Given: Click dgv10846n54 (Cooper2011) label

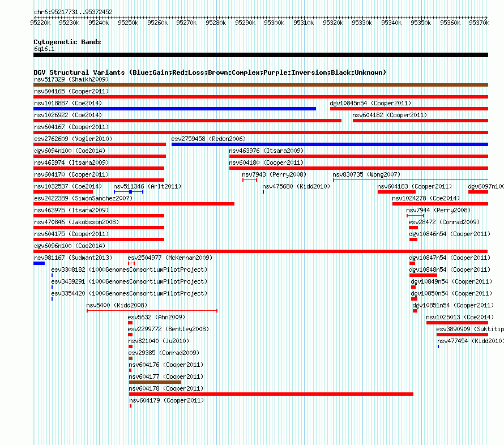Looking at the screenshot, I should [x=450, y=234].
